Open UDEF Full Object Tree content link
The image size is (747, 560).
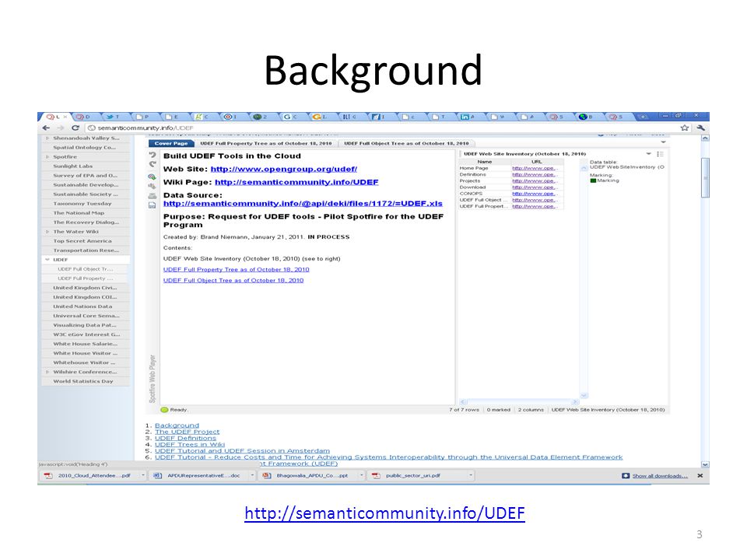tap(233, 281)
